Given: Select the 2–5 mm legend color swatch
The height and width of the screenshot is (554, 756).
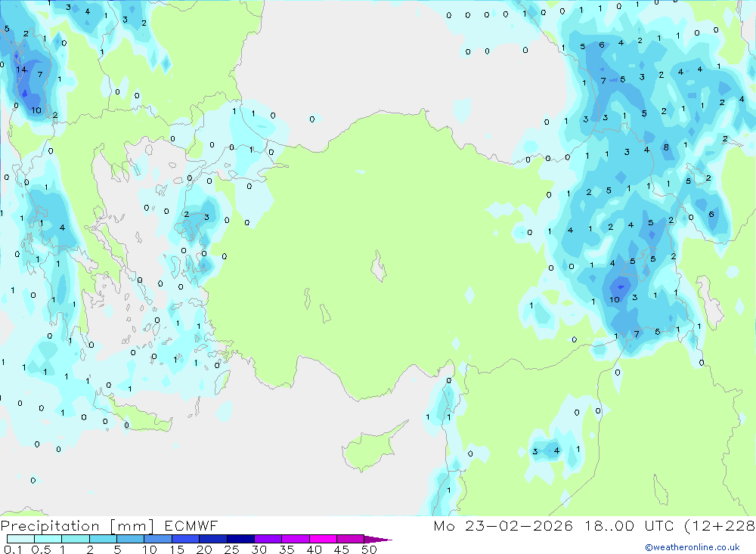Looking at the screenshot, I should pos(103,539).
